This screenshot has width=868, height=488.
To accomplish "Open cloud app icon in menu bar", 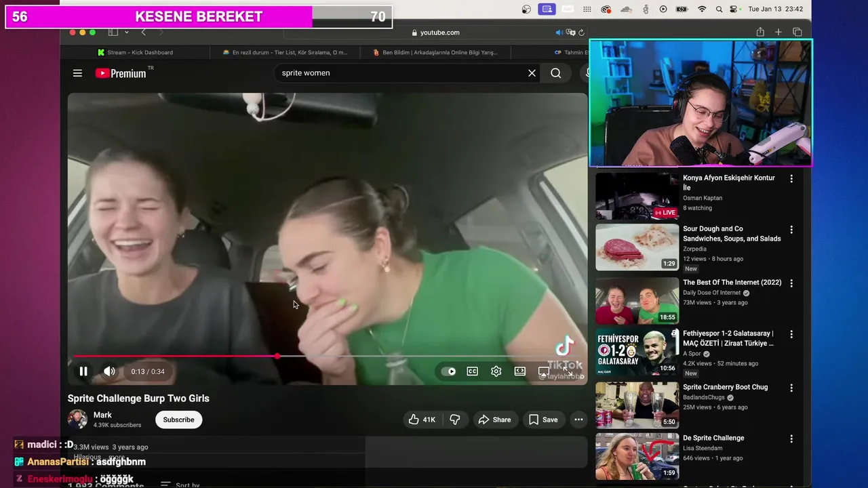I will pyautogui.click(x=626, y=9).
